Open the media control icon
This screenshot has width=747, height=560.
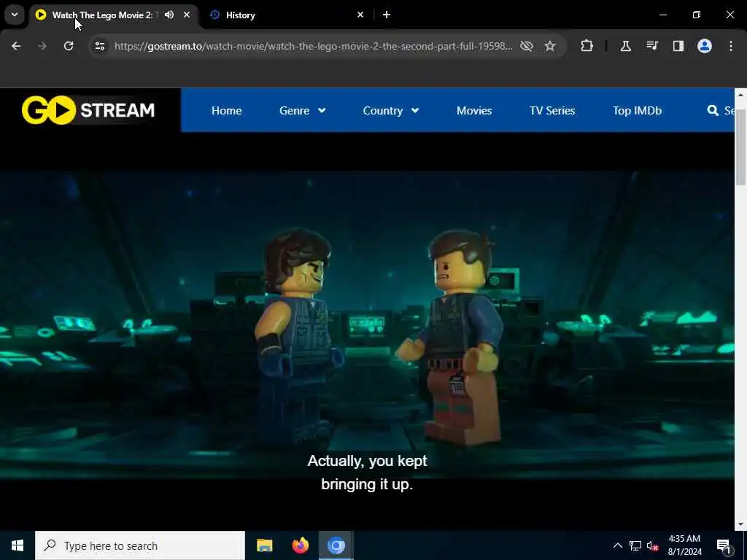[x=652, y=46]
